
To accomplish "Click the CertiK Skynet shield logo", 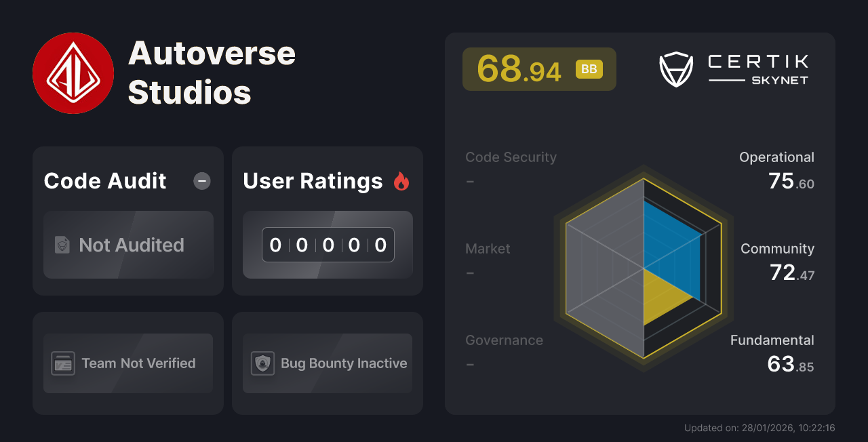I will [x=675, y=68].
